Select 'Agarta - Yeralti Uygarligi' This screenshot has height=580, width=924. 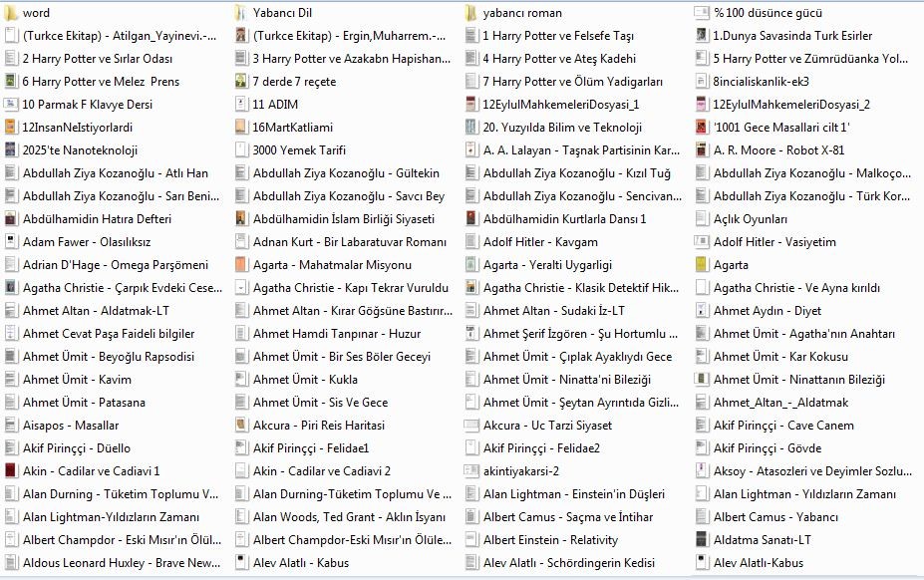pyautogui.click(x=547, y=265)
